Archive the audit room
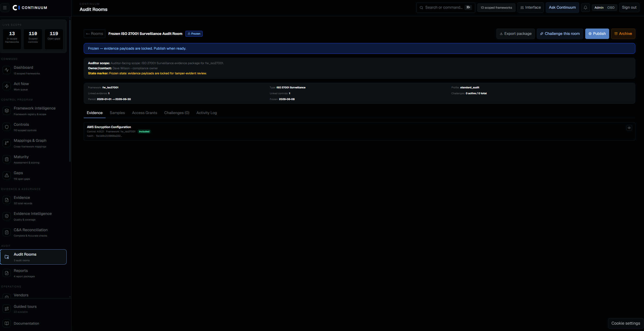 (x=623, y=34)
